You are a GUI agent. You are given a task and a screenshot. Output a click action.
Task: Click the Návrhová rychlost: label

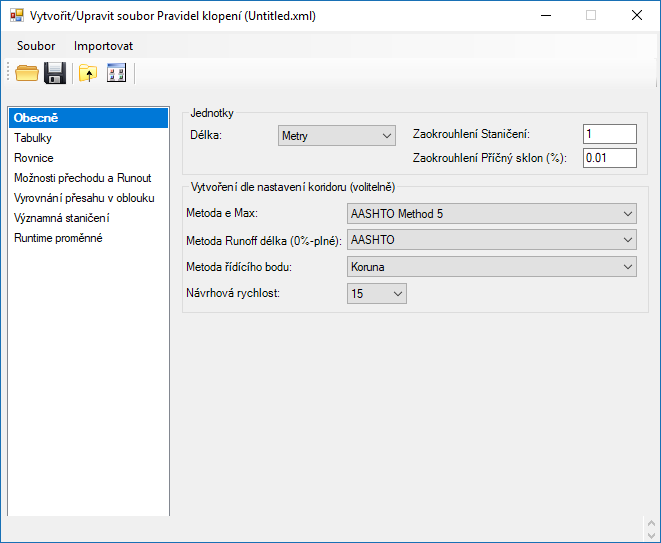(233, 293)
